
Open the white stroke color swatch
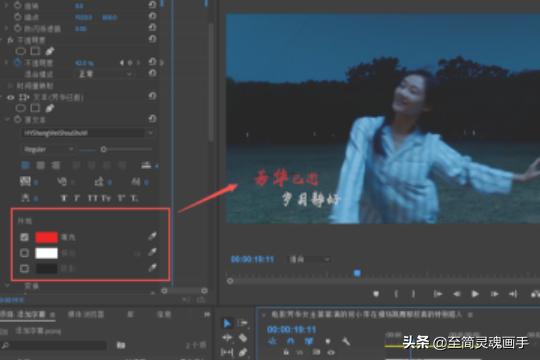tap(46, 253)
